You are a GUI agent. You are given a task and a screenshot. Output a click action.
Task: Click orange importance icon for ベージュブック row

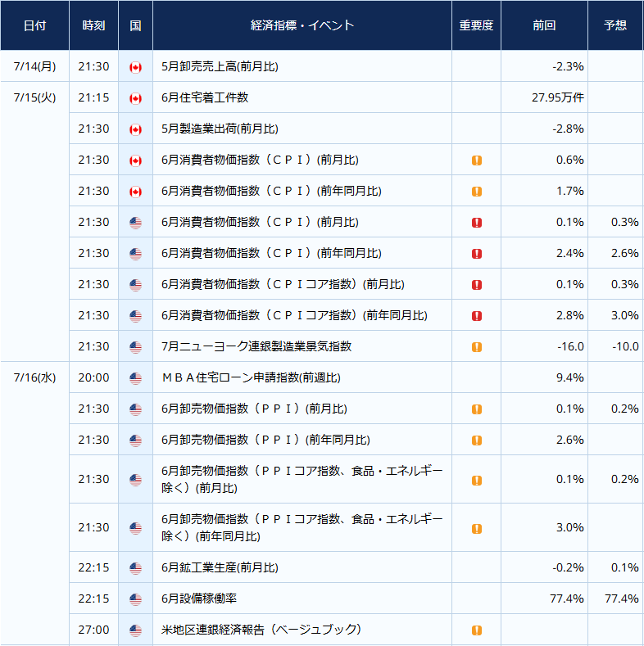[x=477, y=630]
